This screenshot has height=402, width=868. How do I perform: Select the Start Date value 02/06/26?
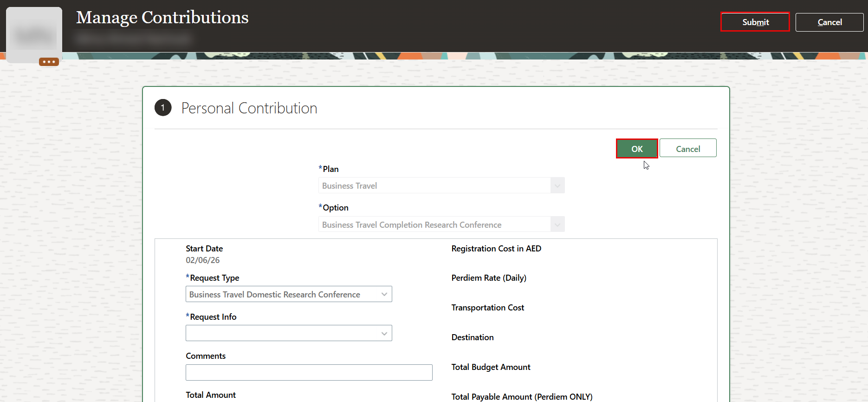pyautogui.click(x=203, y=260)
